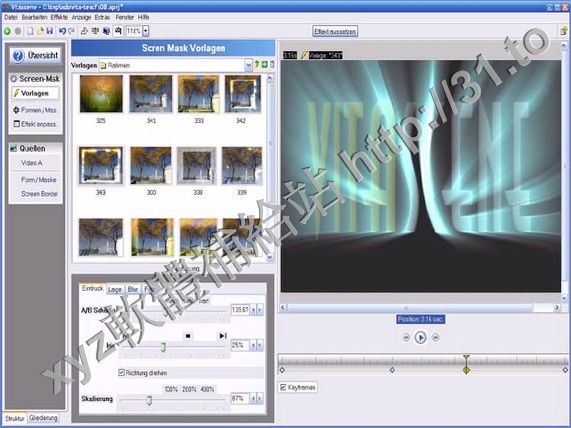Click the notes icon at toolbar's far right

pos(564,31)
